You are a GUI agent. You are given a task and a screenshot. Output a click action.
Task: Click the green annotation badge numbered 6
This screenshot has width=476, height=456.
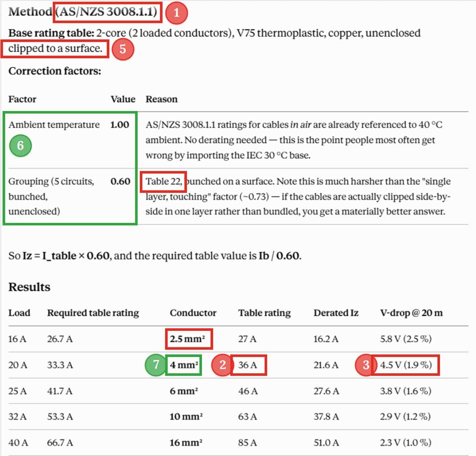pyautogui.click(x=20, y=146)
